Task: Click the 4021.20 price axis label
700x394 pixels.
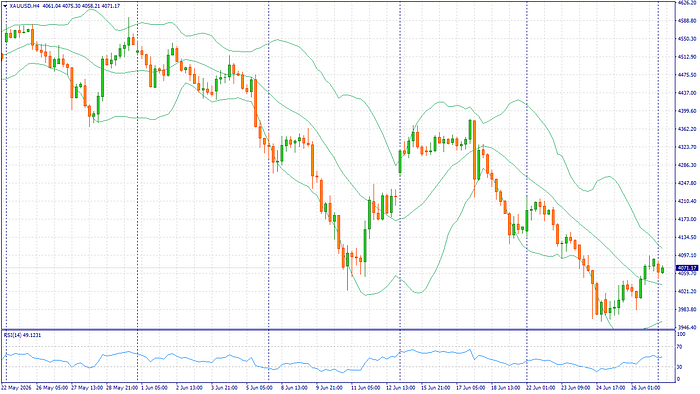Action: 687,291
